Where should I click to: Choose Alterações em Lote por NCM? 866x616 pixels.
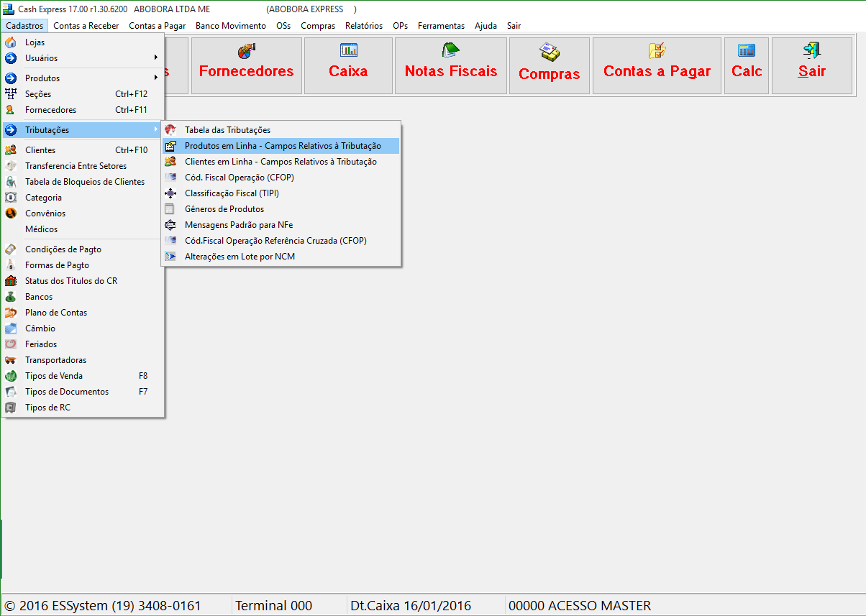[x=240, y=257]
